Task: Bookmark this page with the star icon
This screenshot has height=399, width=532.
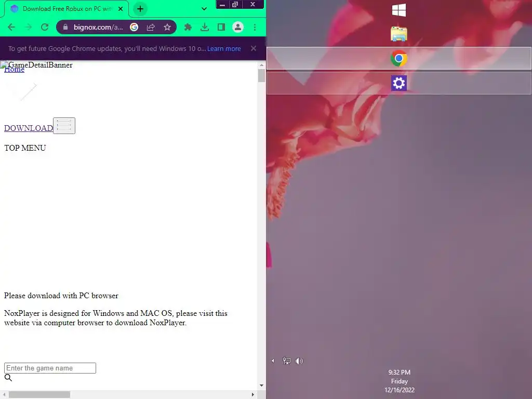Action: [x=167, y=27]
